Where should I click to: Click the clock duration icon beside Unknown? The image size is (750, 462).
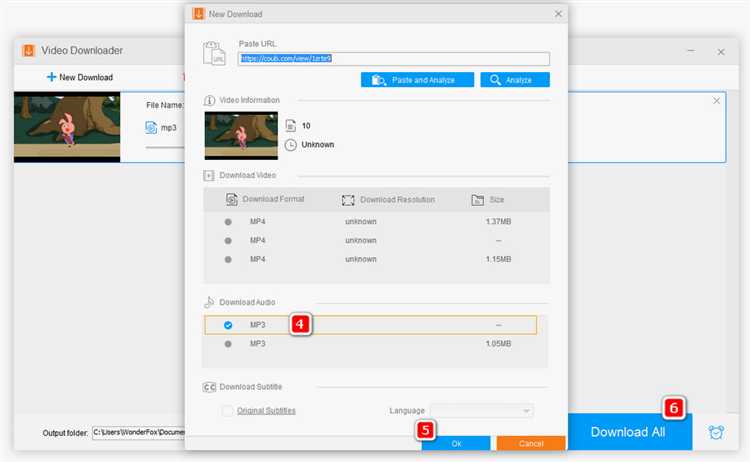pyautogui.click(x=290, y=145)
